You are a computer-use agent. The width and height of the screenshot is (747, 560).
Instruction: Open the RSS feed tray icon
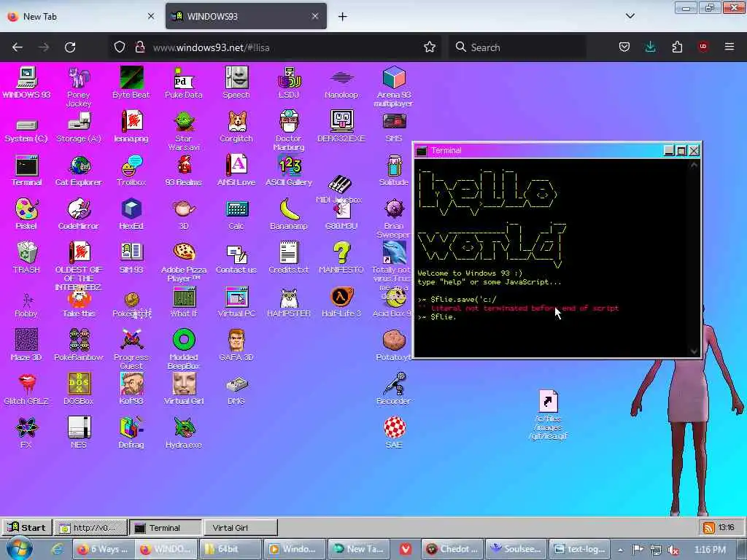[709, 528]
